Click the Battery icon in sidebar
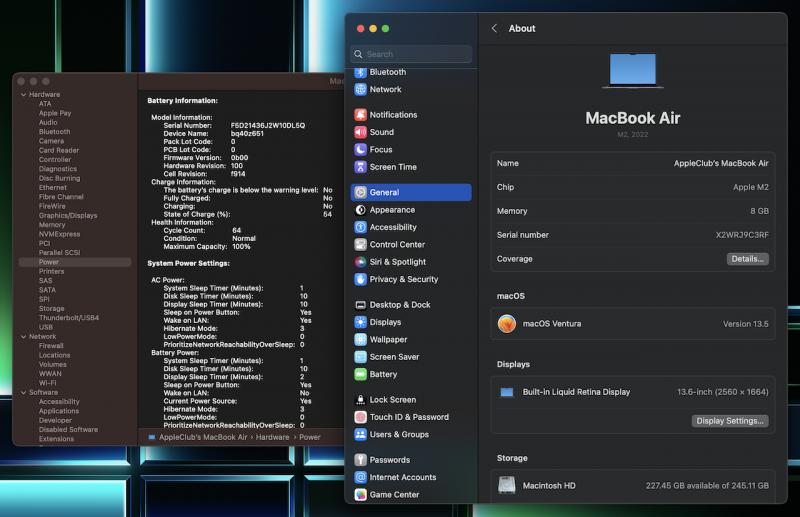 pyautogui.click(x=361, y=374)
